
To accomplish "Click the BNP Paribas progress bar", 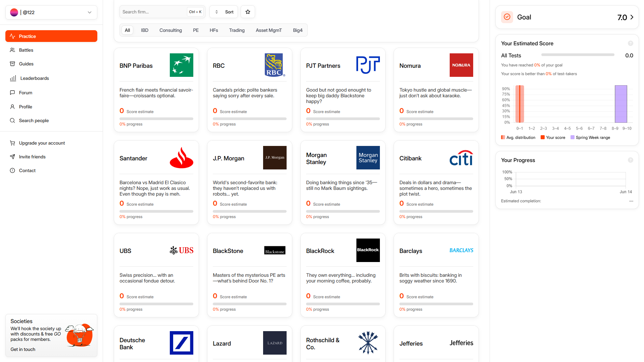I will [x=156, y=119].
